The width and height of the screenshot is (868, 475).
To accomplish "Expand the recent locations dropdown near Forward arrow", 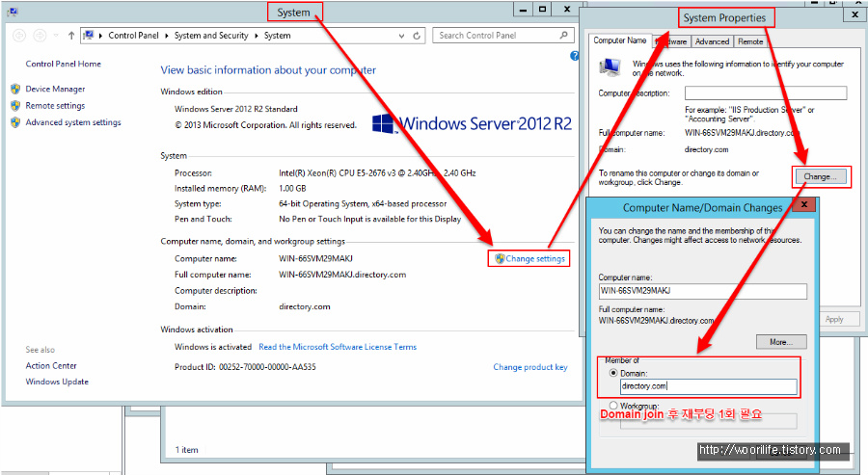I will tap(56, 36).
